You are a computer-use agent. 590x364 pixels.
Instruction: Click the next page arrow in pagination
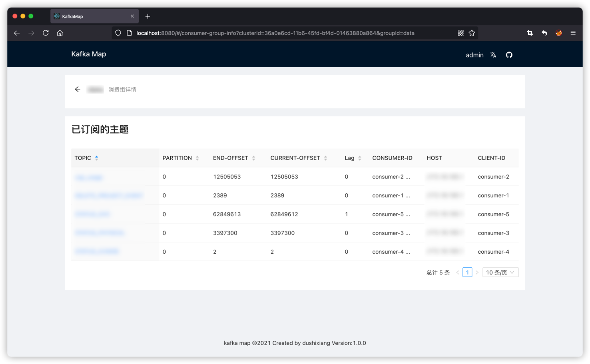[477, 272]
